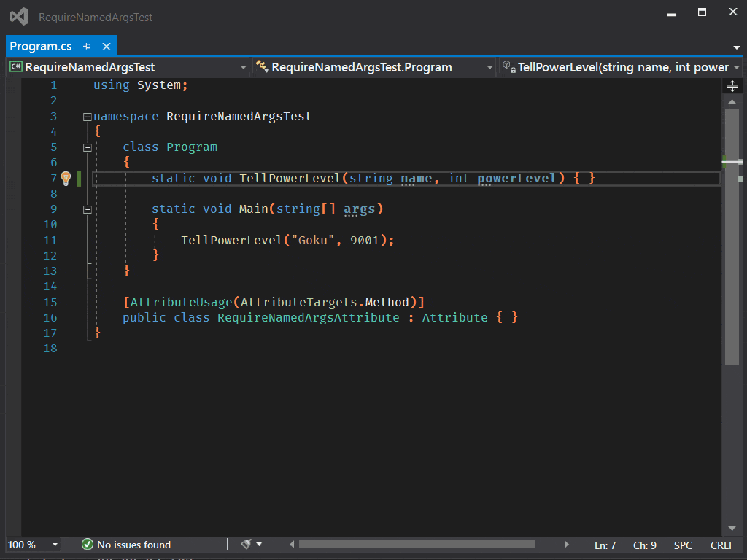
Task: Click the Visual Studio logo icon
Action: (x=19, y=16)
